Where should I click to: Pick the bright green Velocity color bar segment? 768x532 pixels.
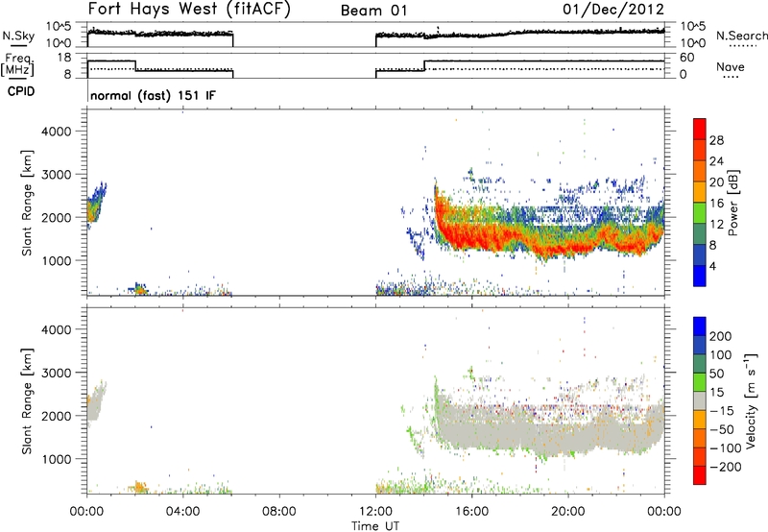click(700, 381)
